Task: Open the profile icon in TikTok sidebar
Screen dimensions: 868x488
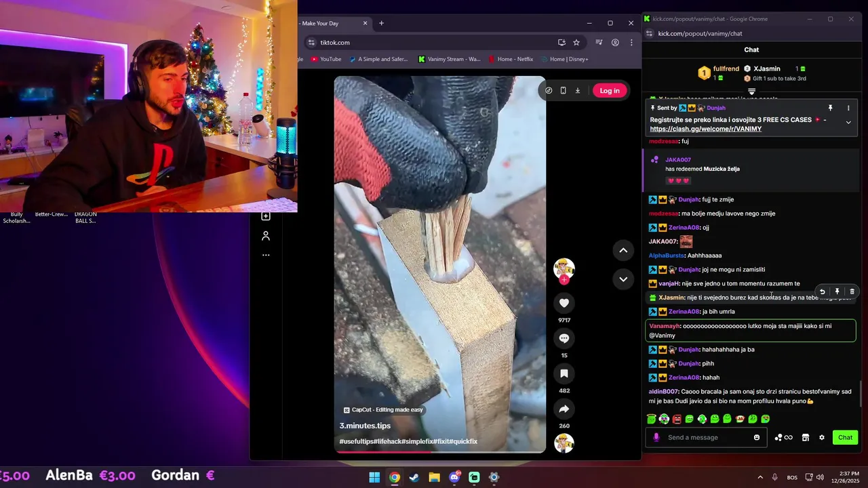Action: point(266,236)
